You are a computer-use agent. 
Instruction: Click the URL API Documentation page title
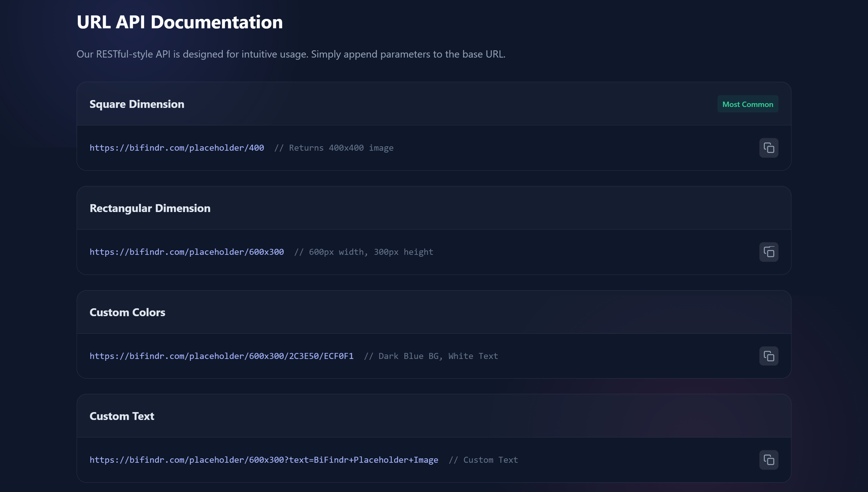[179, 22]
